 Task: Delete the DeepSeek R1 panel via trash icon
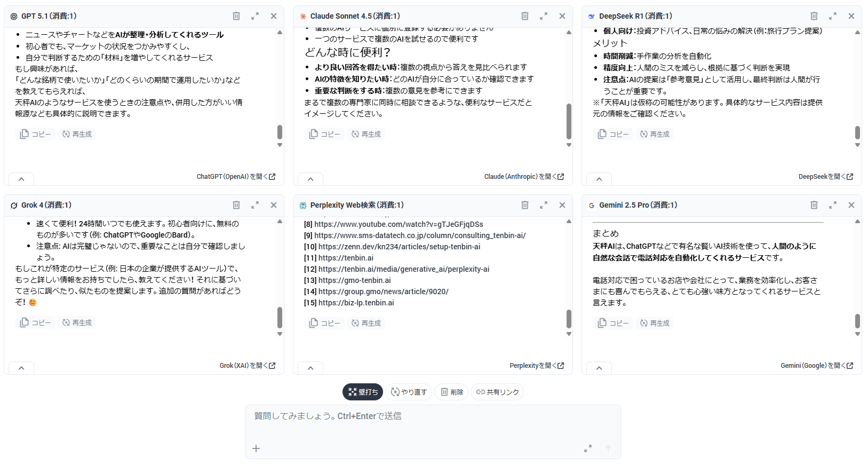(814, 16)
